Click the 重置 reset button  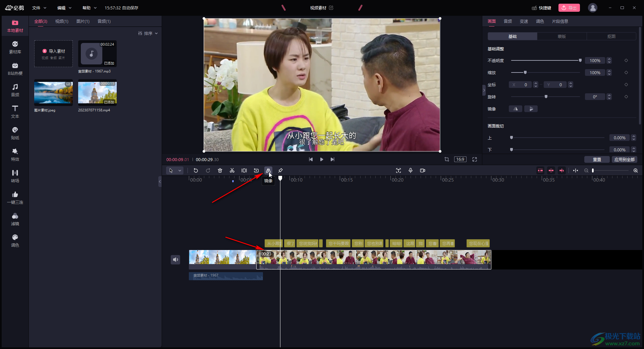pos(597,159)
